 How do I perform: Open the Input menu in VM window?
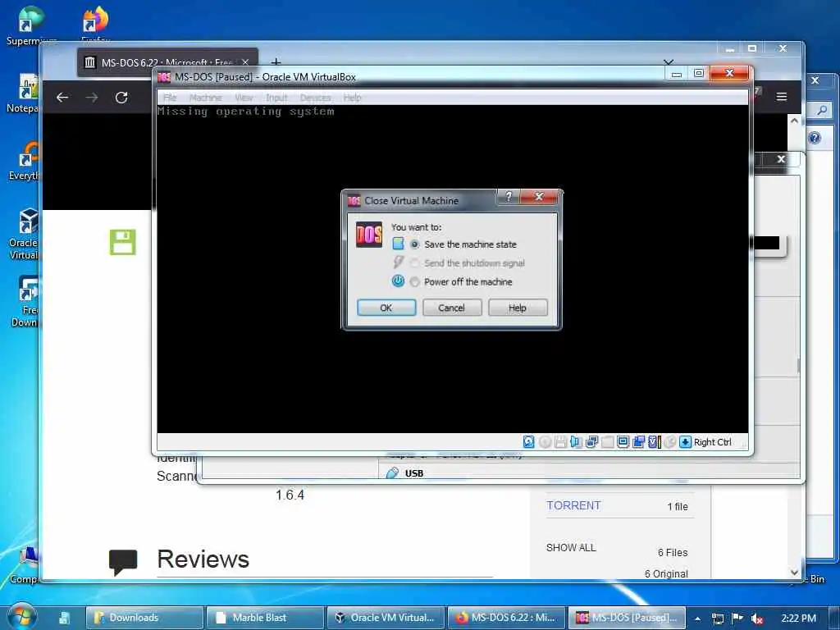pyautogui.click(x=276, y=98)
